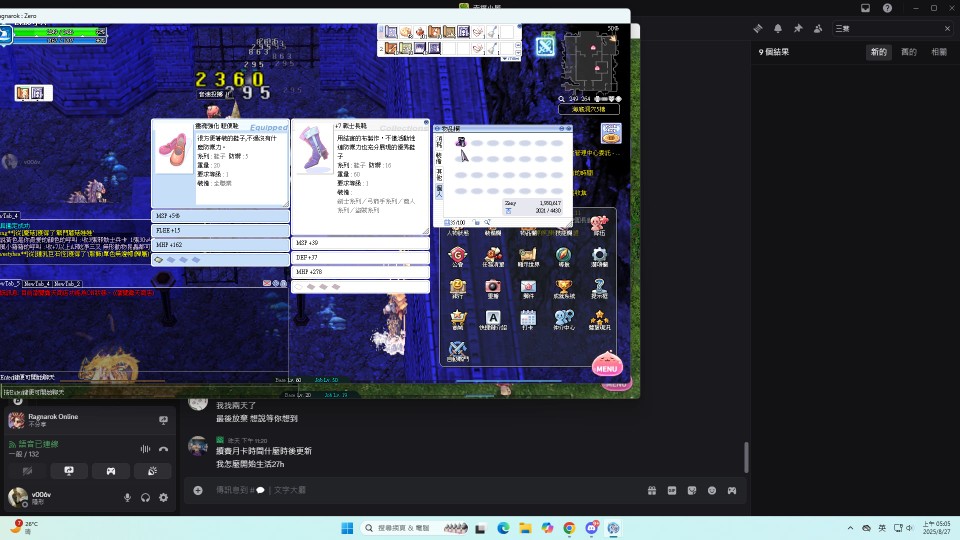Open pinned messages from the header pin icon
Viewport: 960px width, 540px height.
(x=798, y=29)
